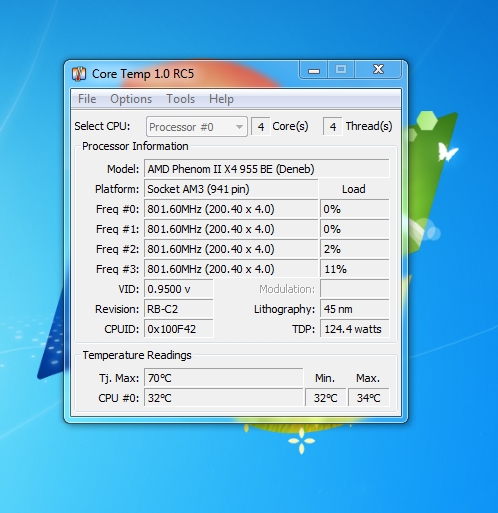Click the Min. temperature field for CPU #0
Screen dimensions: 498x513
(x=326, y=398)
